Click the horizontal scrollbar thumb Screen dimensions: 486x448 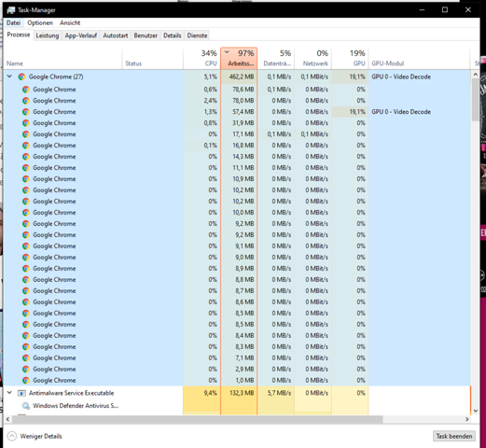[x=198, y=419]
